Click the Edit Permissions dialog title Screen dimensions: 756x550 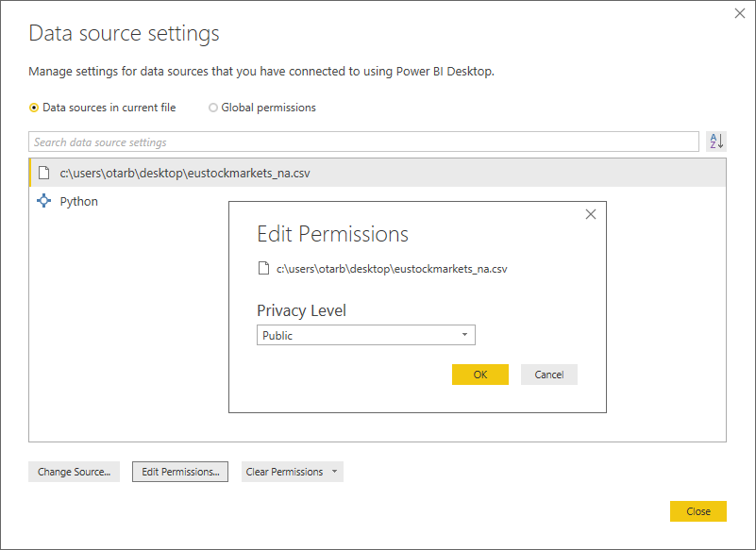click(332, 234)
